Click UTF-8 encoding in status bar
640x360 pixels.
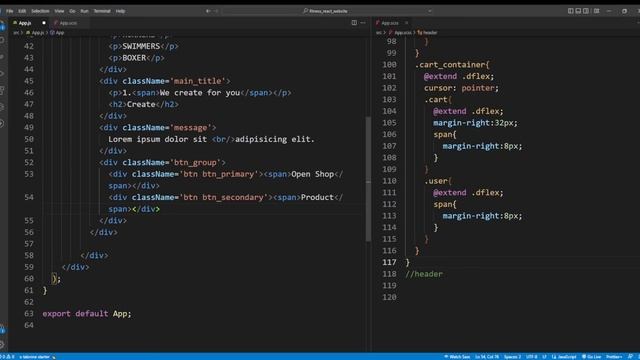[531, 357]
